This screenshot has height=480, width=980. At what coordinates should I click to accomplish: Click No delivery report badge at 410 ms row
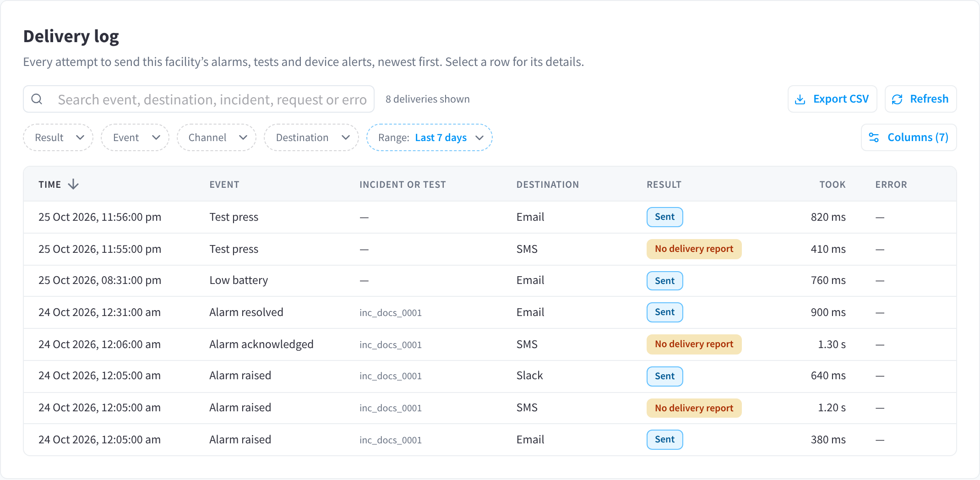pos(694,249)
